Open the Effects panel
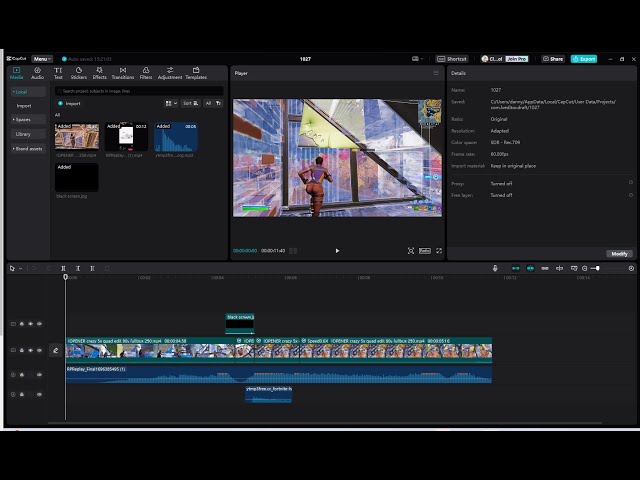This screenshot has height=480, width=640. point(99,73)
